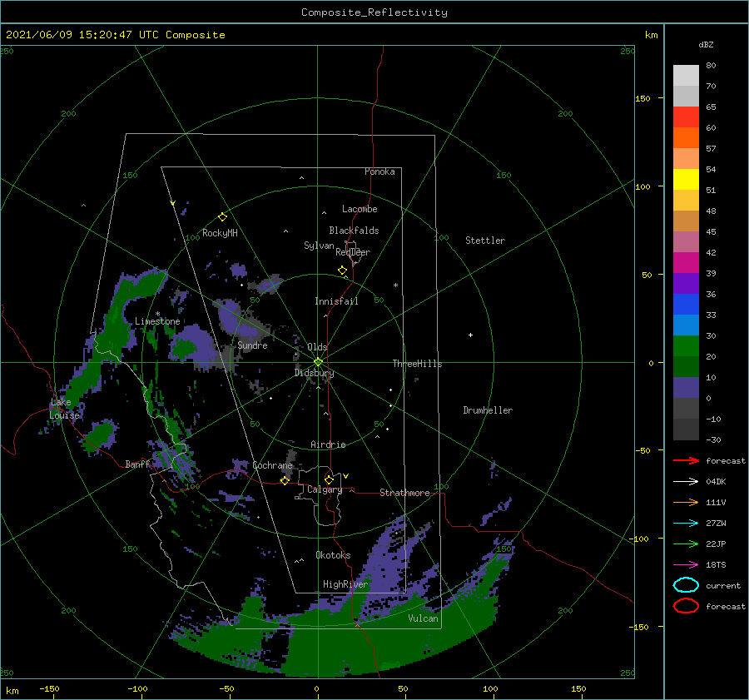Select the blue swatch between 36 and 33
The image size is (749, 700).
click(686, 305)
